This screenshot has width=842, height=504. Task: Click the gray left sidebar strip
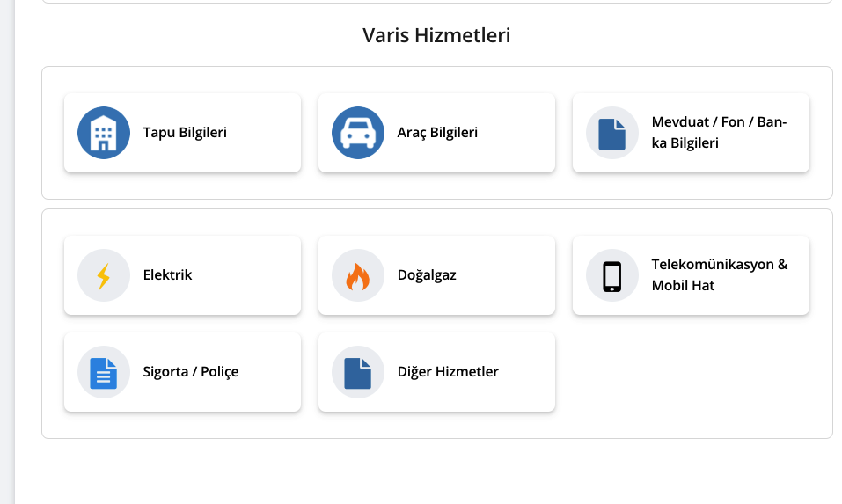pos(8,252)
